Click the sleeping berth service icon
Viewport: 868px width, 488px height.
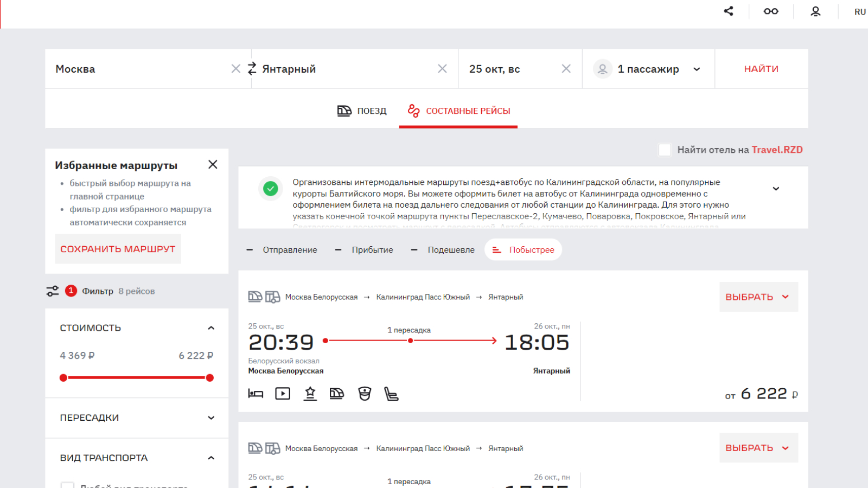coord(256,394)
